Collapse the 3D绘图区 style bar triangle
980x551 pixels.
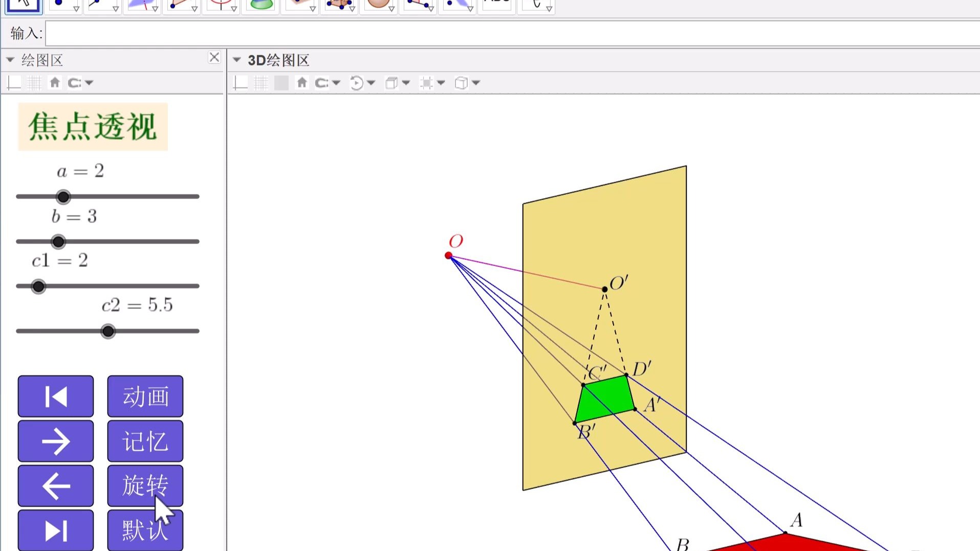click(x=237, y=60)
